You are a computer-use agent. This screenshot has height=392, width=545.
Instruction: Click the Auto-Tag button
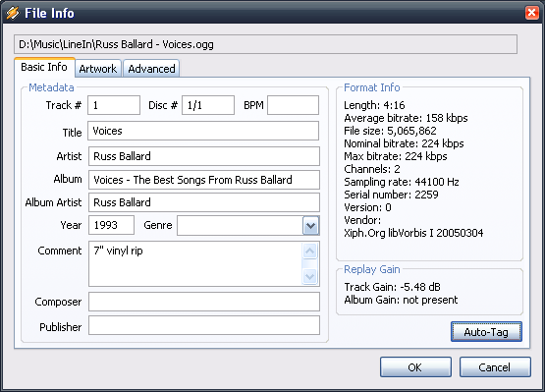point(486,332)
